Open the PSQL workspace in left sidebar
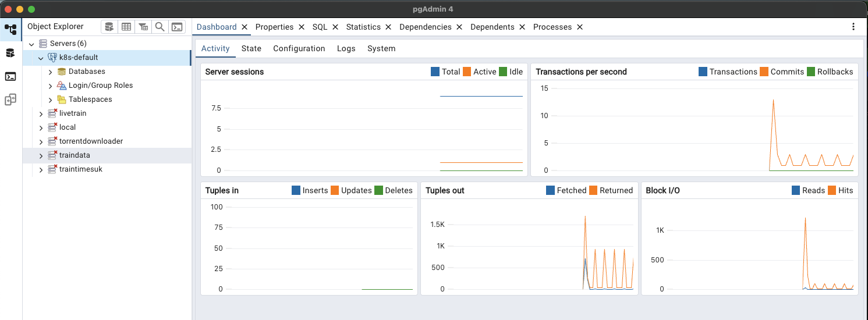Image resolution: width=868 pixels, height=320 pixels. [10, 76]
